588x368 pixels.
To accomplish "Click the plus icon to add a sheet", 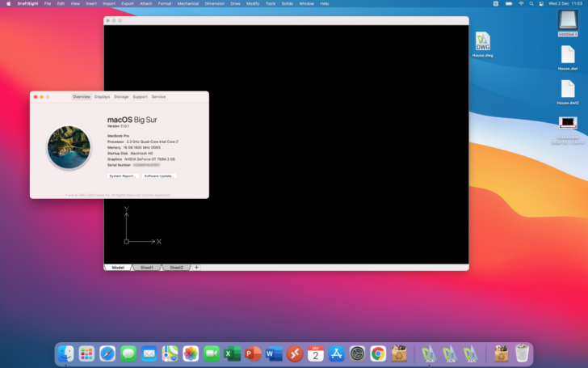I will click(196, 267).
